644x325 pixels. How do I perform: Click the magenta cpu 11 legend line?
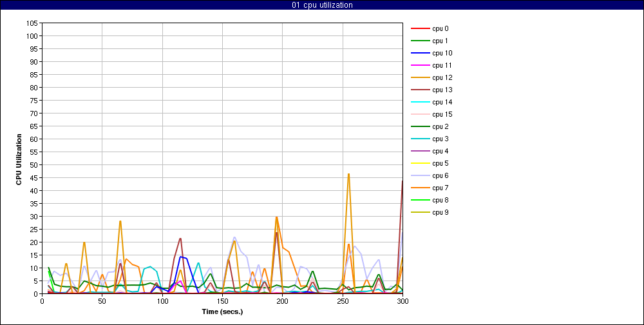pyautogui.click(x=420, y=65)
